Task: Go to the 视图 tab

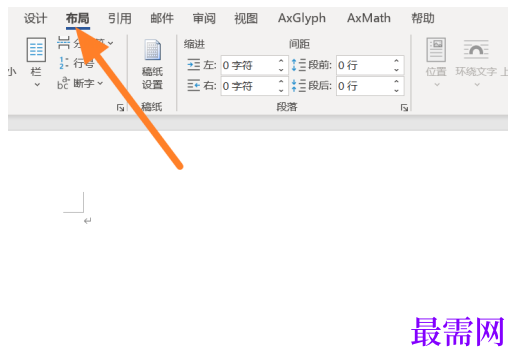Action: [246, 18]
